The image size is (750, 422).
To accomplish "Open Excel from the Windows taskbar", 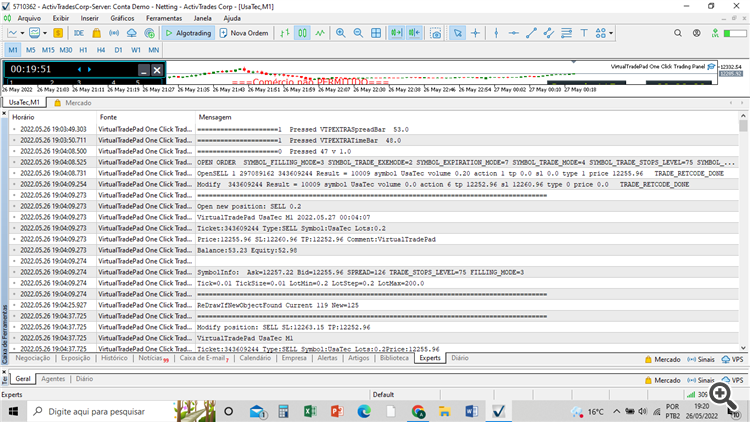I will (310, 411).
